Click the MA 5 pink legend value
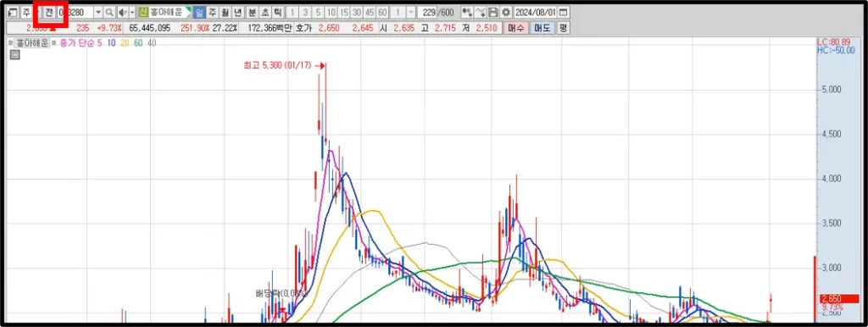The width and height of the screenshot is (868, 327). click(x=100, y=43)
